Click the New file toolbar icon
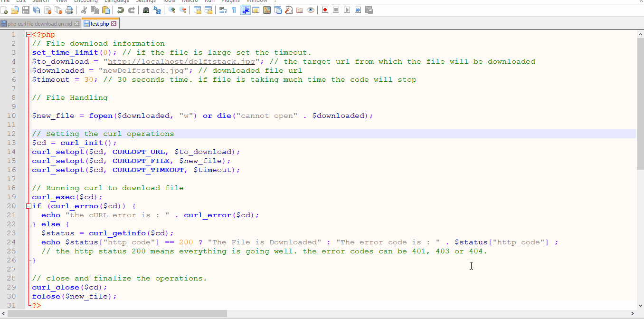 click(x=4, y=10)
